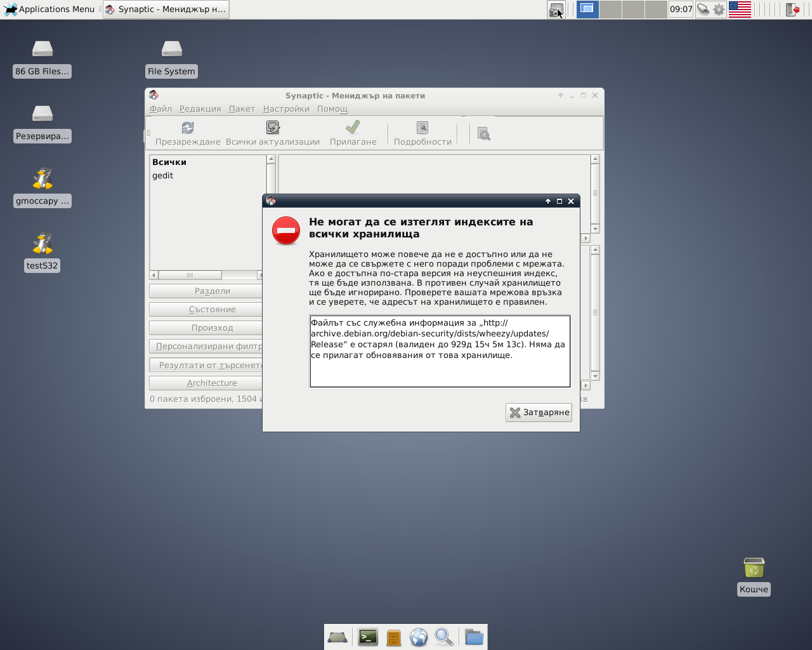Select the gmoccapy desktop launcher
This screenshot has height=650, width=812.
pos(43,188)
